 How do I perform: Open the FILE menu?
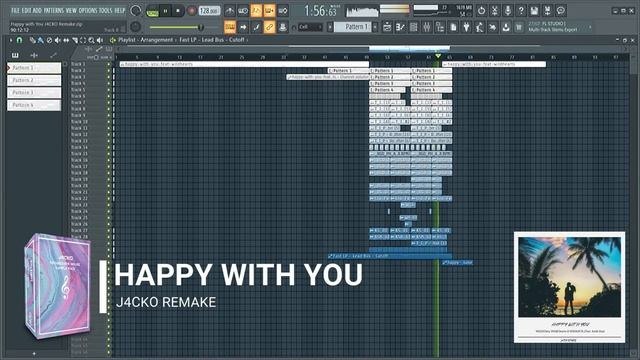pos(15,11)
